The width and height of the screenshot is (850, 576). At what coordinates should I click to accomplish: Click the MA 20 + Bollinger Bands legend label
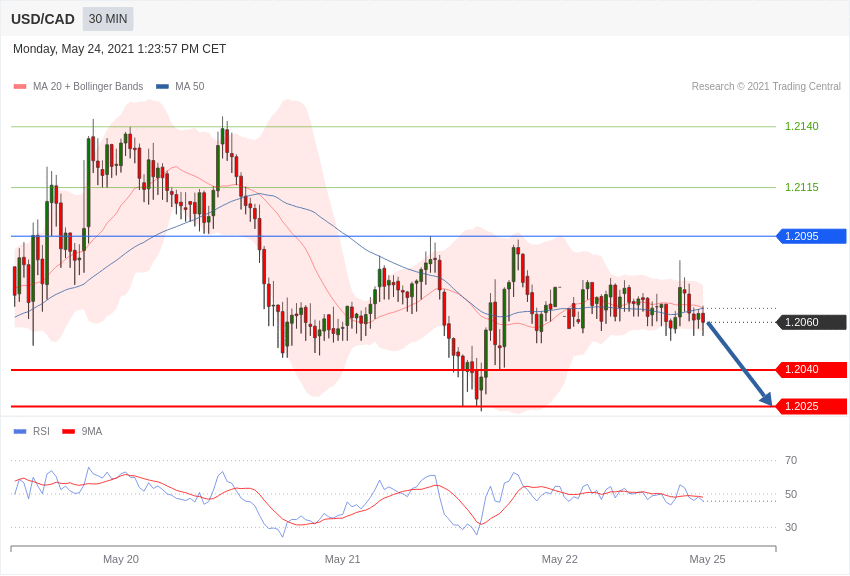click(x=88, y=86)
